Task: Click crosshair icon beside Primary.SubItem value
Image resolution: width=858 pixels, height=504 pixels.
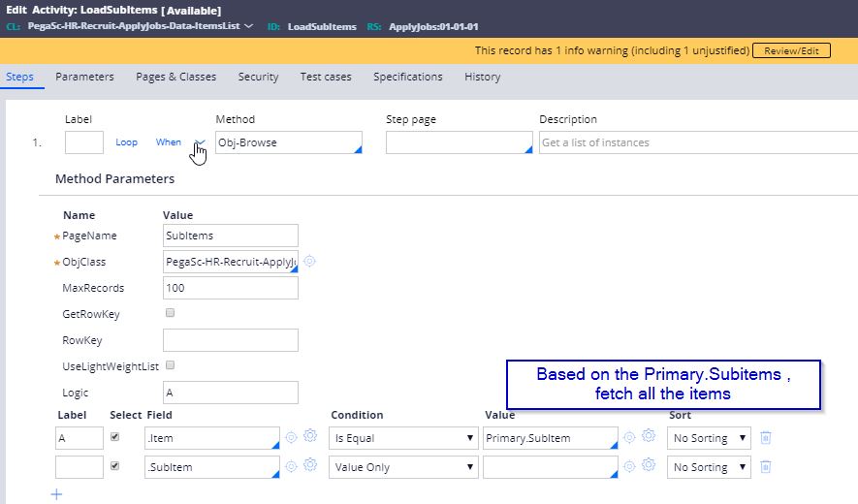Action: tap(629, 437)
